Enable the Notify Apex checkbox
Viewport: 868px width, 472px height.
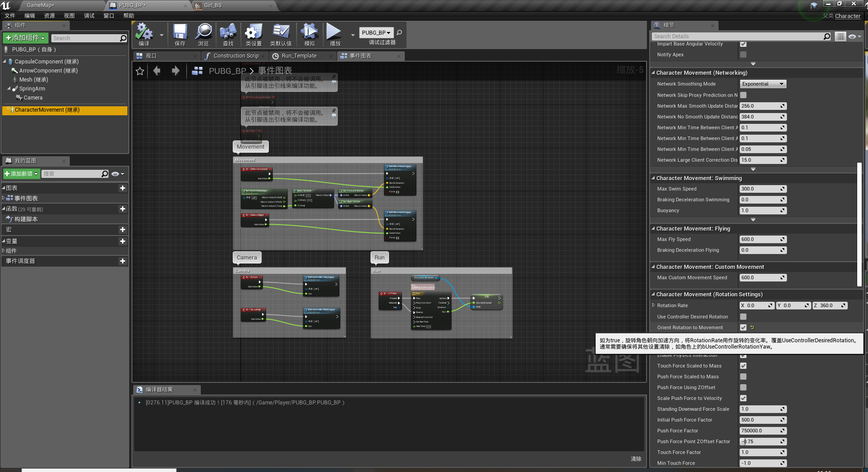point(743,54)
